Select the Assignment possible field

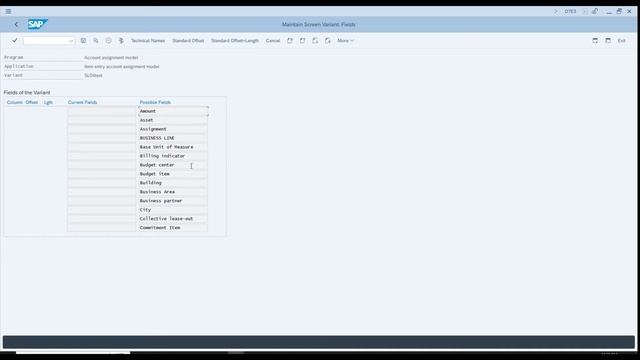tap(173, 129)
